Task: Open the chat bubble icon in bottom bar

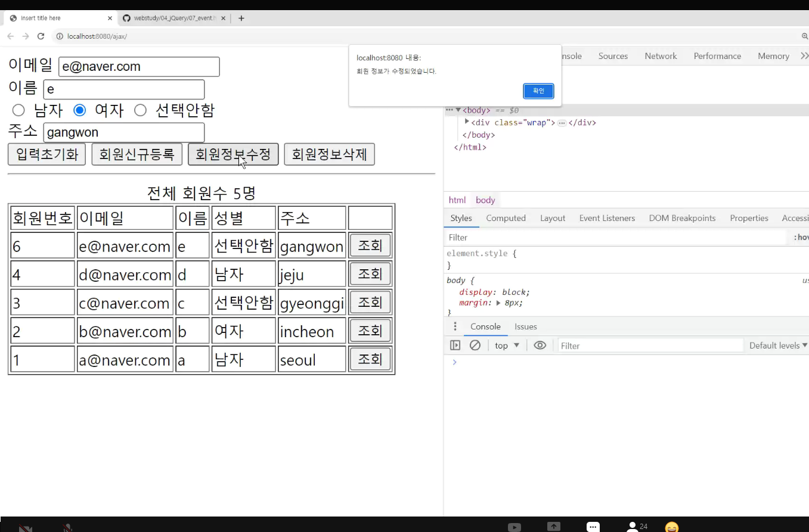Action: point(593,527)
